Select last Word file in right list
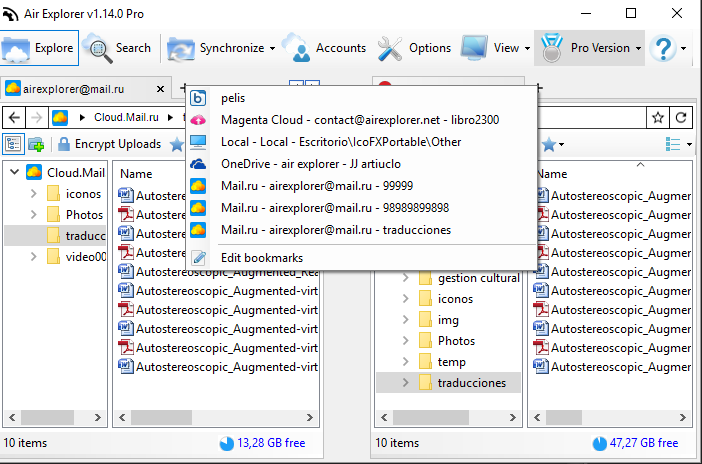 pyautogui.click(x=612, y=367)
